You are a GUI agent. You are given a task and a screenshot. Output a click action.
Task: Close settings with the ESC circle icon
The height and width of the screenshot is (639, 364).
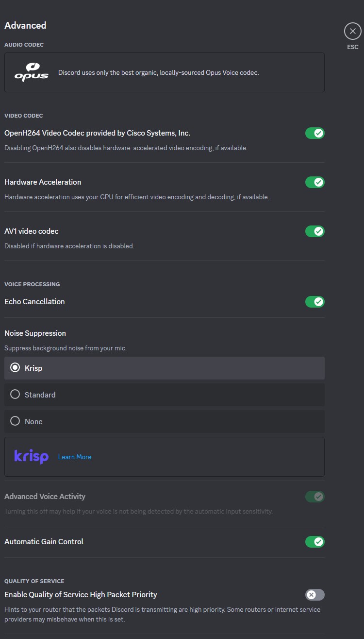(x=353, y=32)
